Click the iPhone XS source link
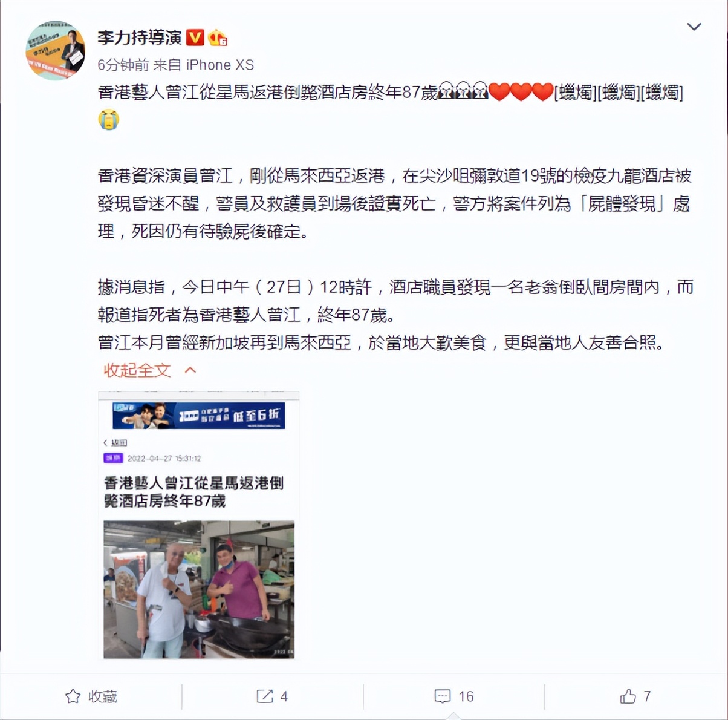The image size is (728, 720). click(x=219, y=65)
